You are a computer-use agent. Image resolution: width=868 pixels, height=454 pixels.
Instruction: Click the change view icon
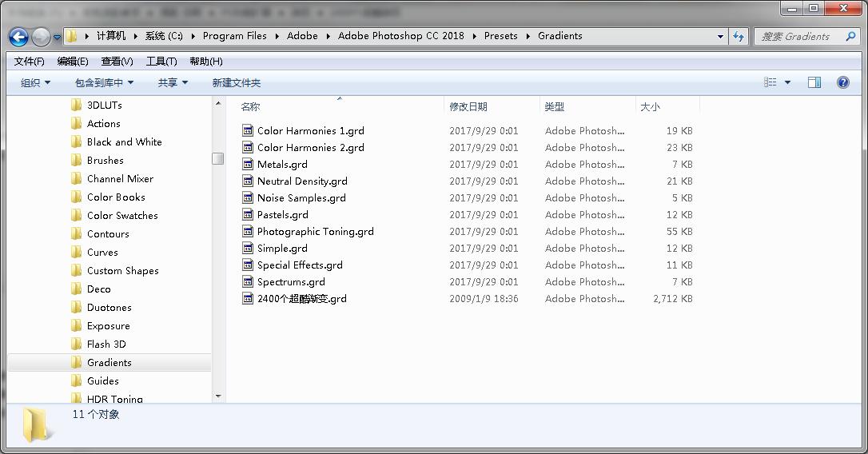pyautogui.click(x=770, y=82)
